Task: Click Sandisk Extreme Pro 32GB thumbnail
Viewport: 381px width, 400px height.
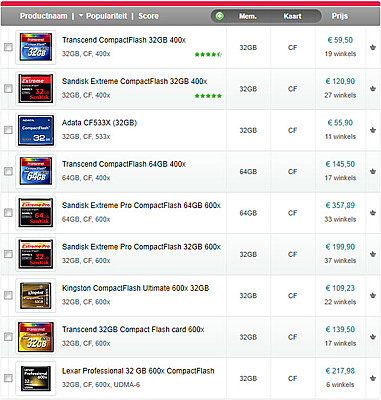Action: (x=36, y=254)
